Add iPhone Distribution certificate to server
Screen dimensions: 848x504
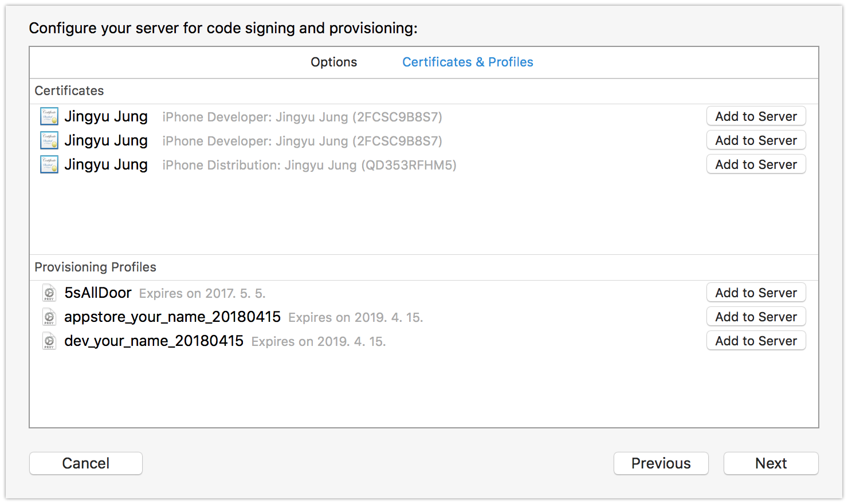pyautogui.click(x=756, y=164)
